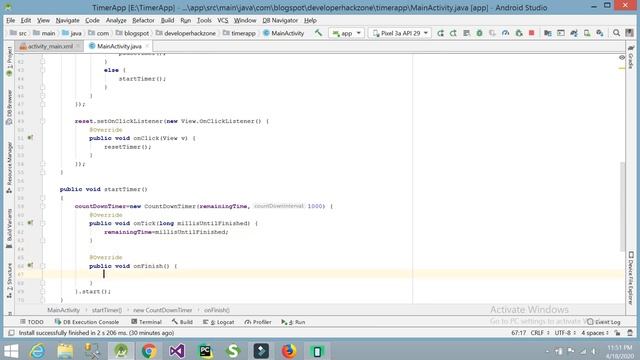This screenshot has width=640, height=360.
Task: Open the Pixel 3a API 29 device dropdown
Action: click(x=400, y=33)
